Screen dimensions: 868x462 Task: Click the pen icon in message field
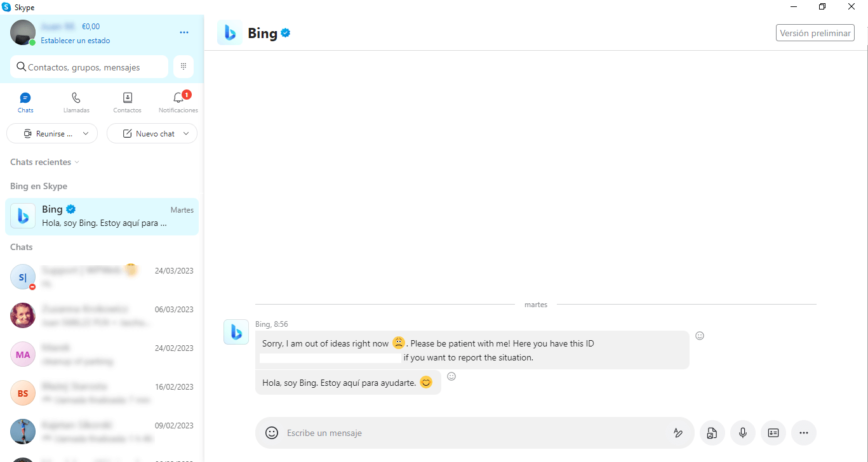point(678,433)
